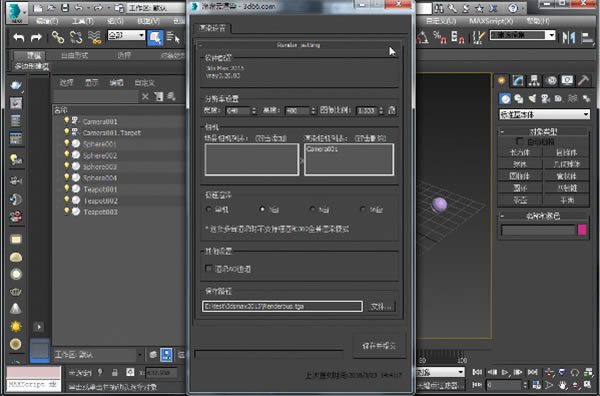Open the Edit (E) menu
The height and width of the screenshot is (396, 600).
pyautogui.click(x=47, y=21)
